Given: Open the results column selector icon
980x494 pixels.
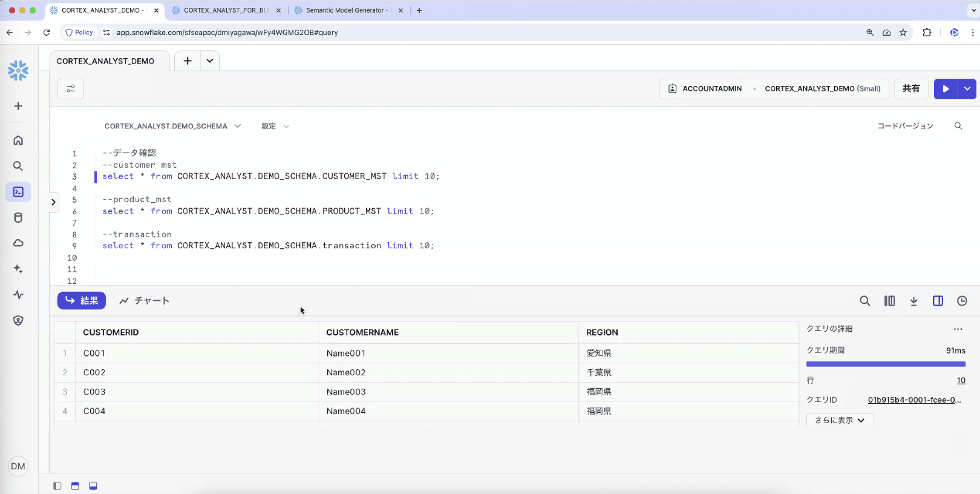Looking at the screenshot, I should [x=889, y=301].
